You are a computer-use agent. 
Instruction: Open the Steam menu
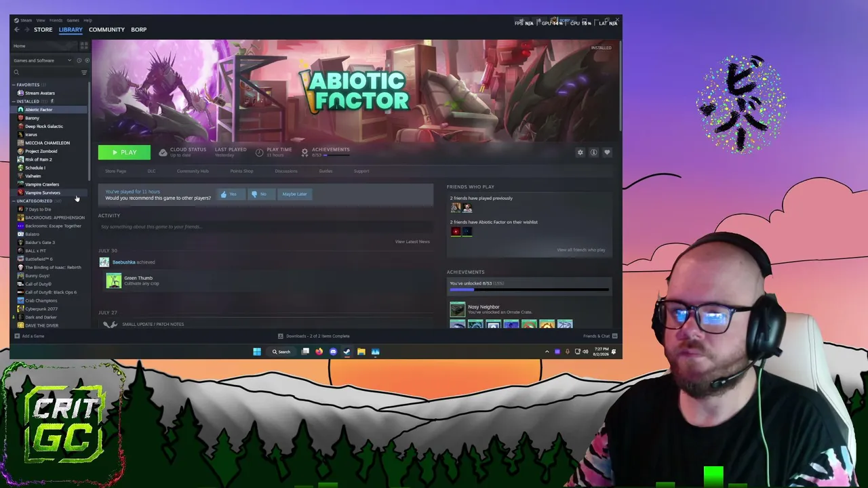click(x=26, y=20)
